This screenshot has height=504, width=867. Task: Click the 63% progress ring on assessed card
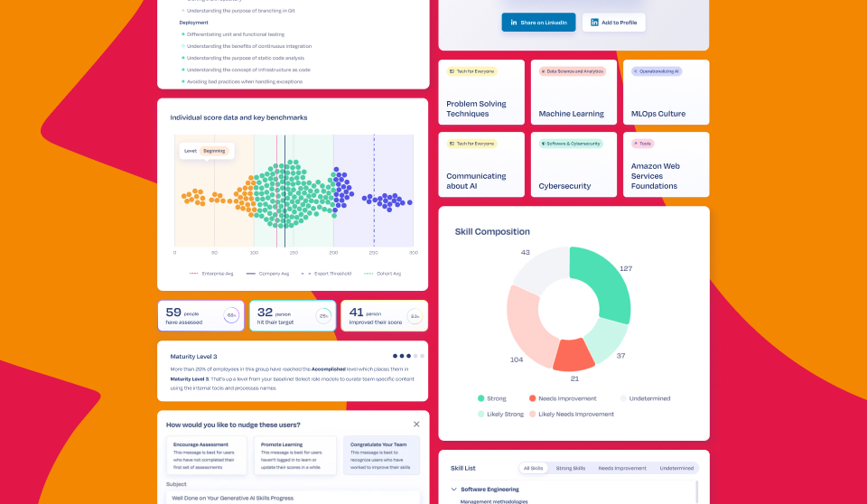coord(231,315)
